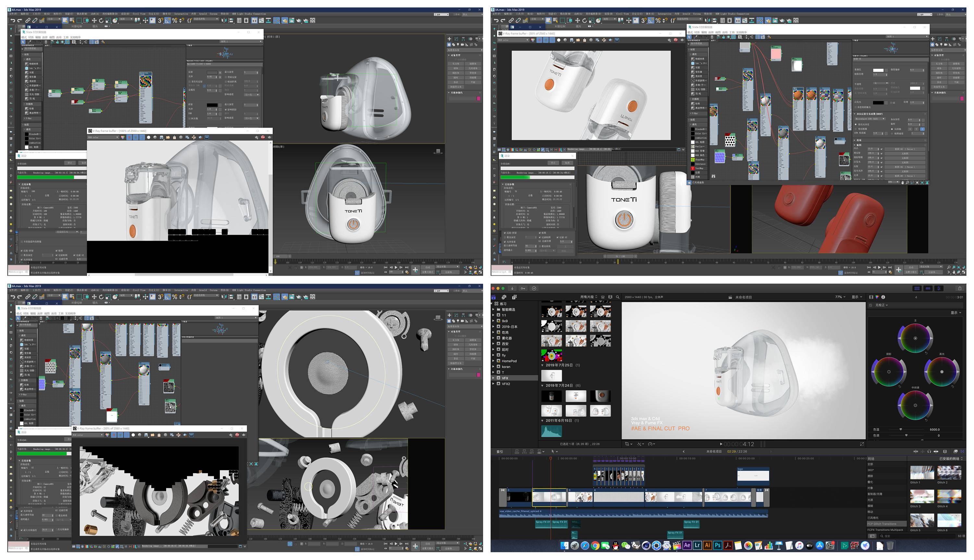The width and height of the screenshot is (974, 560).
Task: Toggle filmstrip view in Final Cut browser
Action: click(x=610, y=297)
